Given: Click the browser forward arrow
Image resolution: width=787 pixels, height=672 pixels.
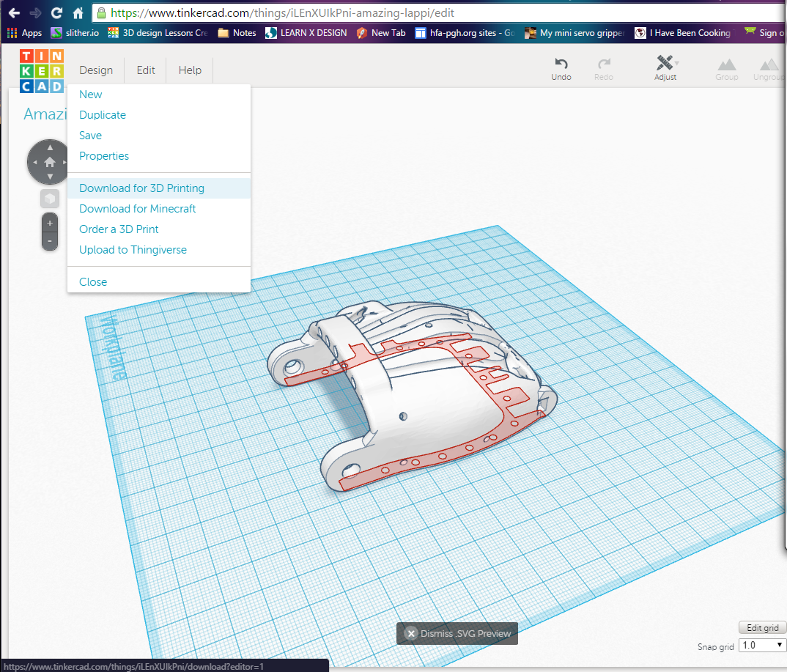Looking at the screenshot, I should point(35,13).
